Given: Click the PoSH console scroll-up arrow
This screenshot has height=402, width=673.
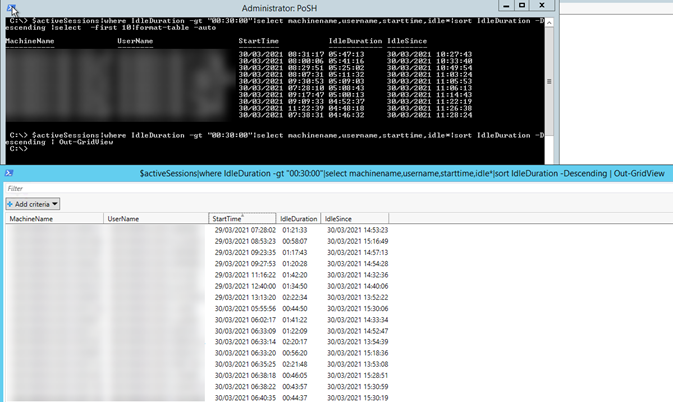Looking at the screenshot, I should (x=549, y=22).
